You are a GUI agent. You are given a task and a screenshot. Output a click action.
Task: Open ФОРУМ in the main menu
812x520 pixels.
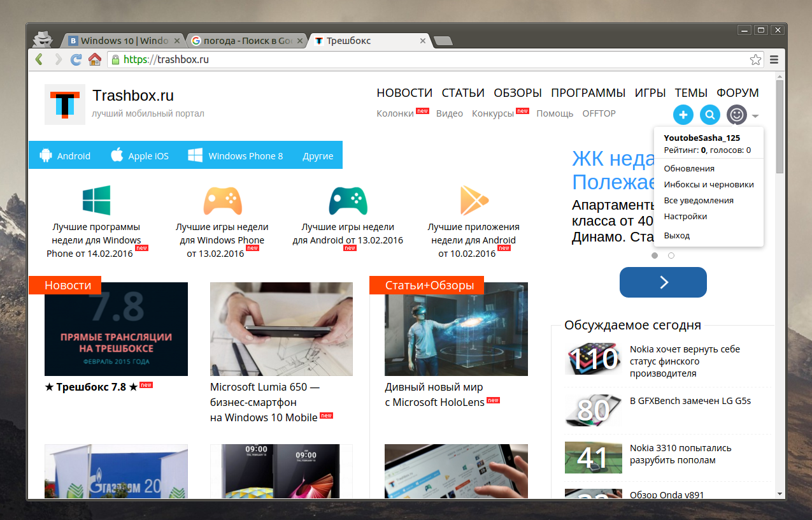(x=737, y=93)
